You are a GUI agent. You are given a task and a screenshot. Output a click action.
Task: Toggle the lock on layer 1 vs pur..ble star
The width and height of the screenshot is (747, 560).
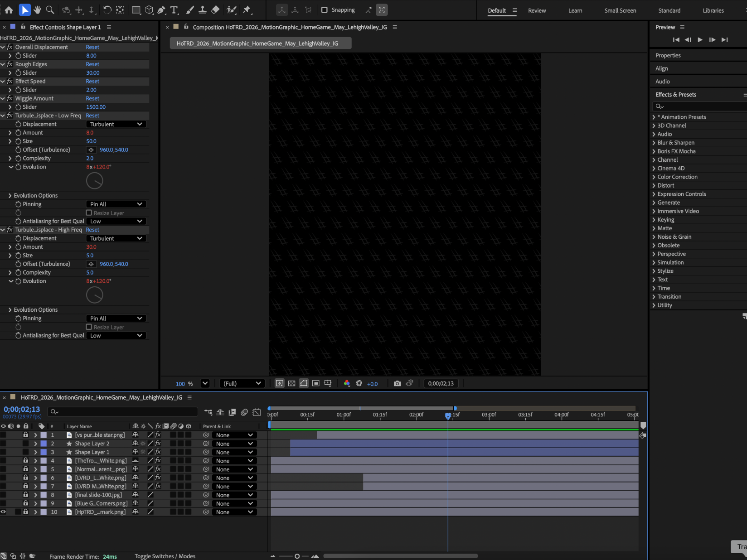click(x=26, y=435)
